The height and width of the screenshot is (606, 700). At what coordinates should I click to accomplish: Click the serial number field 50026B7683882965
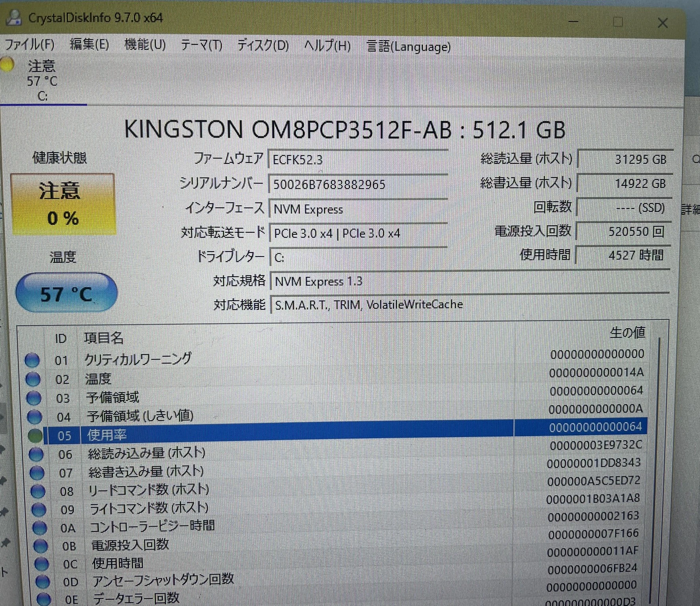click(358, 184)
